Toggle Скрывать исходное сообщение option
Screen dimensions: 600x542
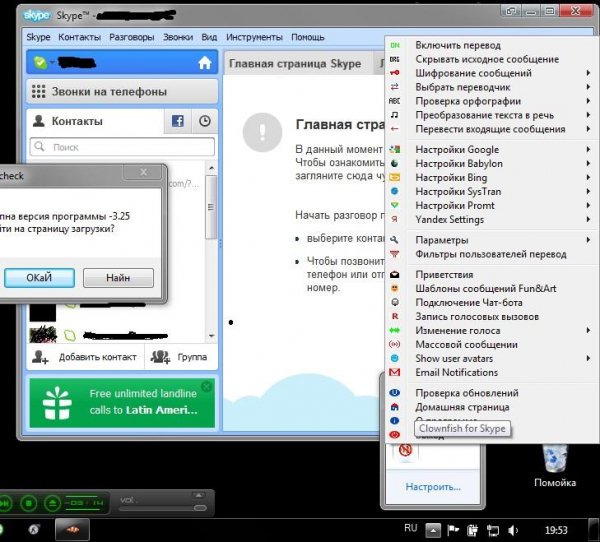[x=487, y=59]
